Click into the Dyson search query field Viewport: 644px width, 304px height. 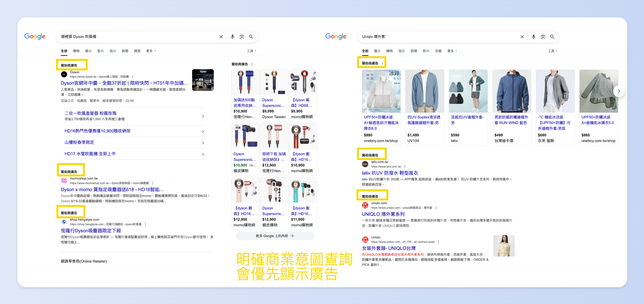138,37
